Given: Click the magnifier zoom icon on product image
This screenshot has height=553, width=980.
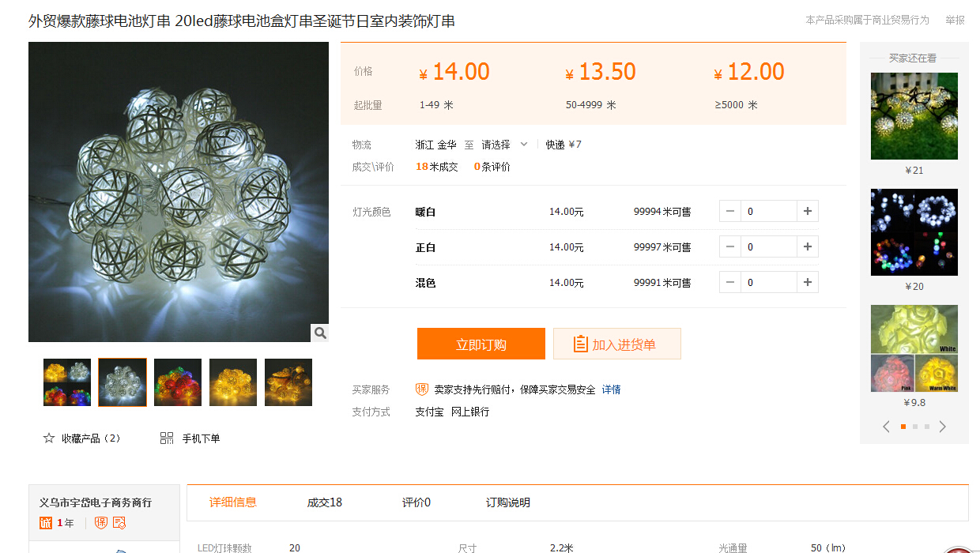Looking at the screenshot, I should click(x=320, y=333).
